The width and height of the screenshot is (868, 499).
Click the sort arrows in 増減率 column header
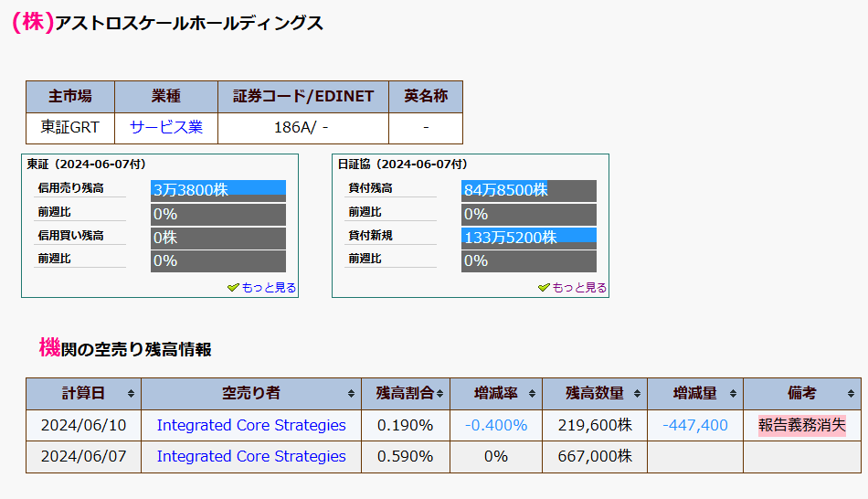point(533,394)
